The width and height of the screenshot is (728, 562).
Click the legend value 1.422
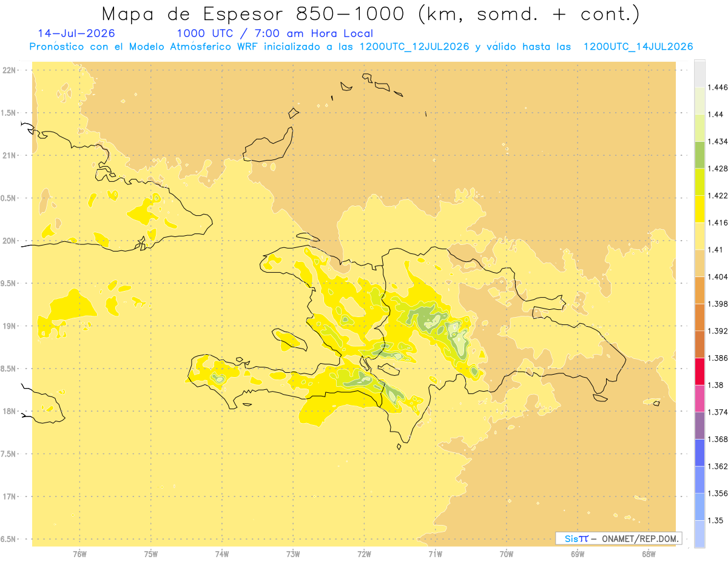[x=718, y=195]
